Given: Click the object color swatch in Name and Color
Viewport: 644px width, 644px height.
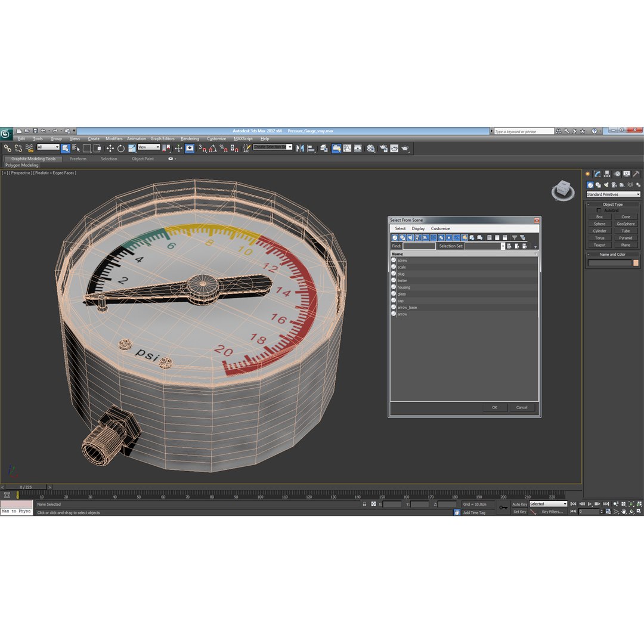Looking at the screenshot, I should (636, 263).
